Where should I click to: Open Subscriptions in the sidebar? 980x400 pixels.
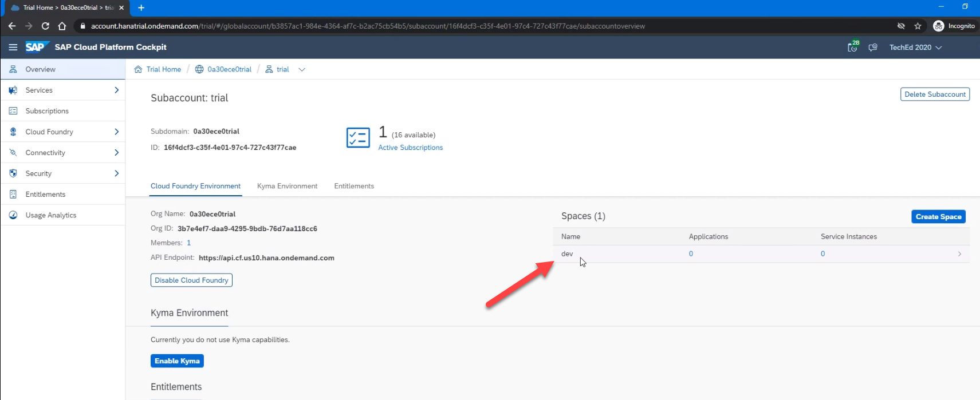pos(62,111)
